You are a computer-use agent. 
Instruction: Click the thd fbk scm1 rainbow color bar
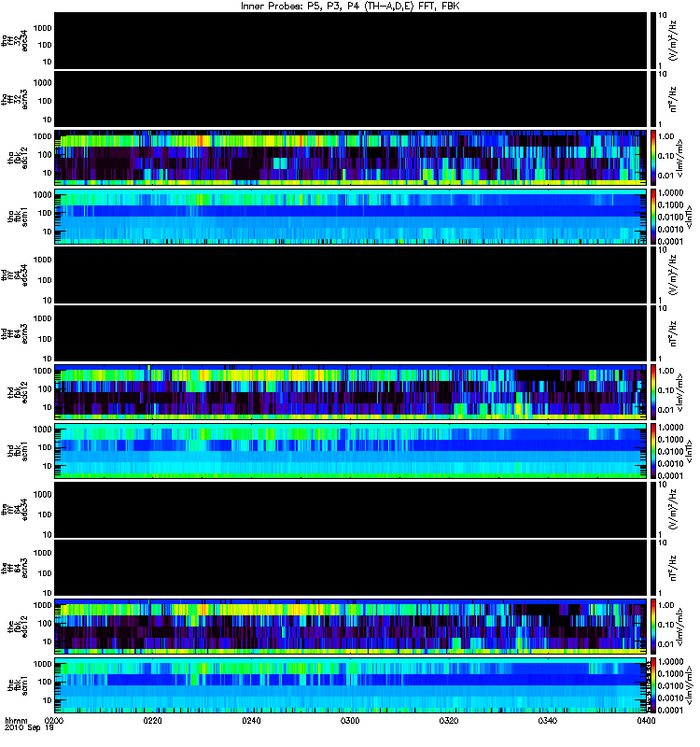[652, 451]
